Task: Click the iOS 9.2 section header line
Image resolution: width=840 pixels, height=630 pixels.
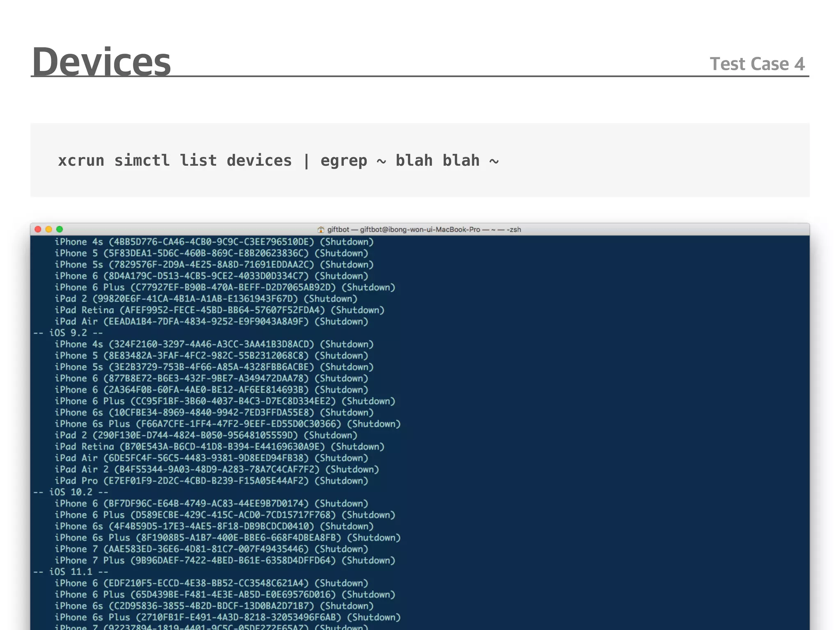Action: point(68,333)
